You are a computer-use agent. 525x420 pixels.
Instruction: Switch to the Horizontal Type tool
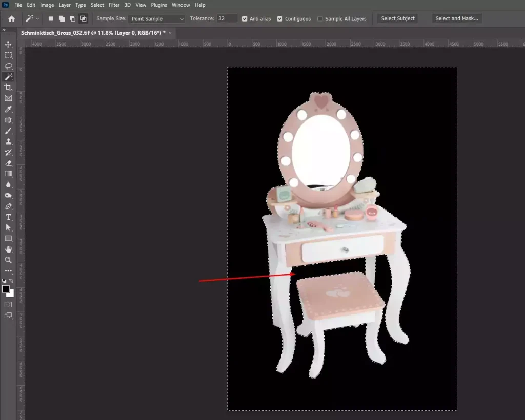pyautogui.click(x=8, y=217)
